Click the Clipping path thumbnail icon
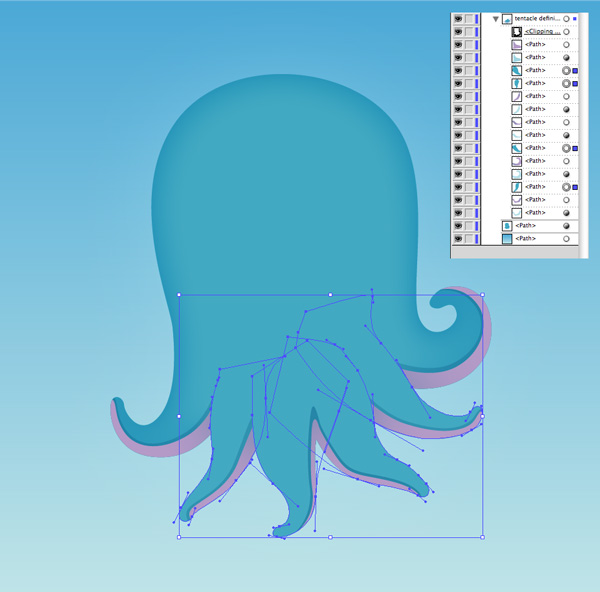The height and width of the screenshot is (592, 600). click(517, 32)
